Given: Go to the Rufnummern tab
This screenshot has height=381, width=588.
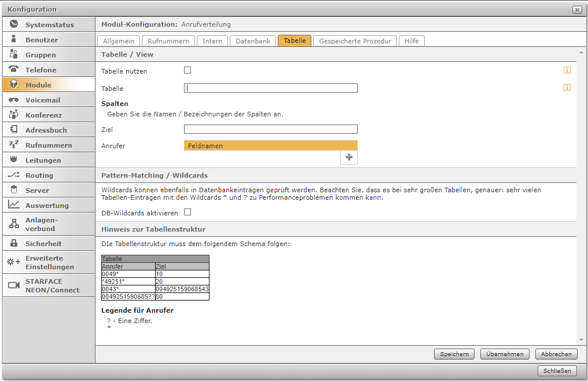Looking at the screenshot, I should pyautogui.click(x=168, y=41).
